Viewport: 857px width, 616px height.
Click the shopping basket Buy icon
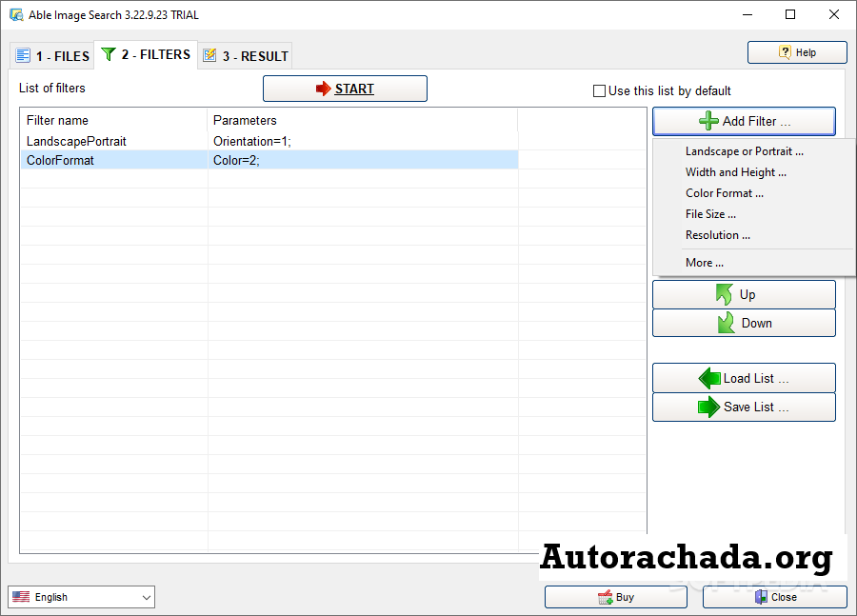pos(605,597)
